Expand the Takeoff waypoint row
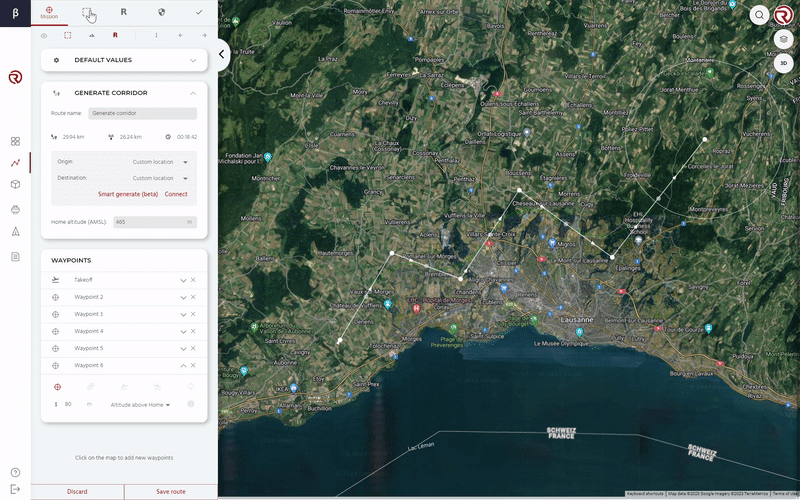The image size is (800, 500). (183, 280)
